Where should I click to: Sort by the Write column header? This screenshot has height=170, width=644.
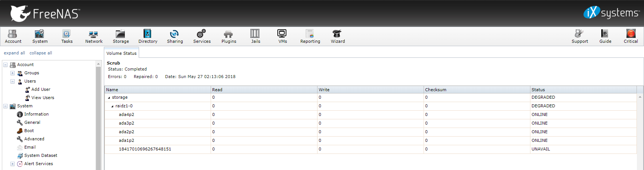pos(370,90)
